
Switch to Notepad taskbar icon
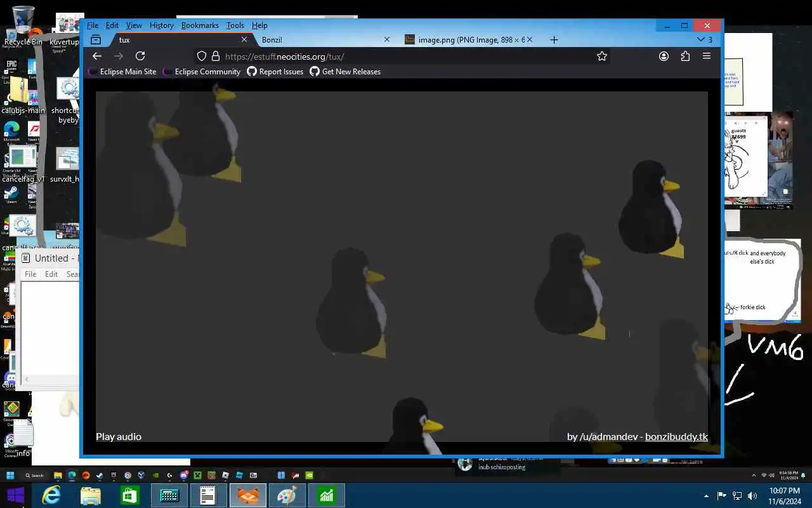pyautogui.click(x=209, y=495)
